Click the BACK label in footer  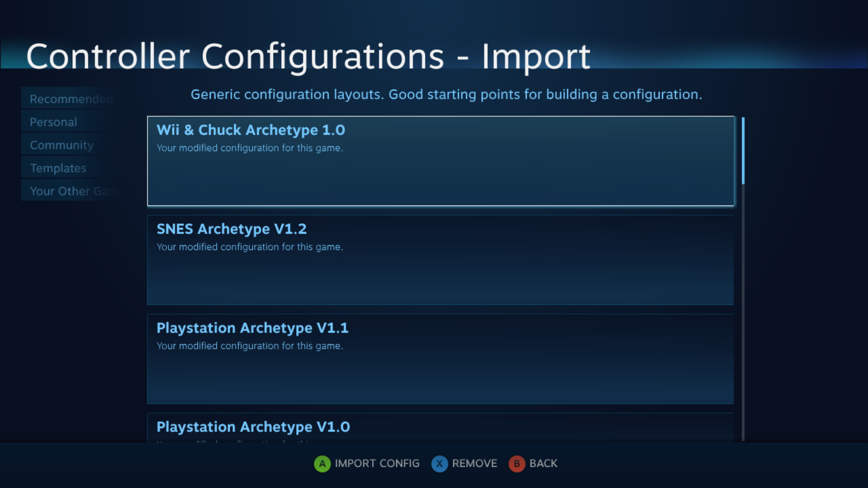point(543,464)
